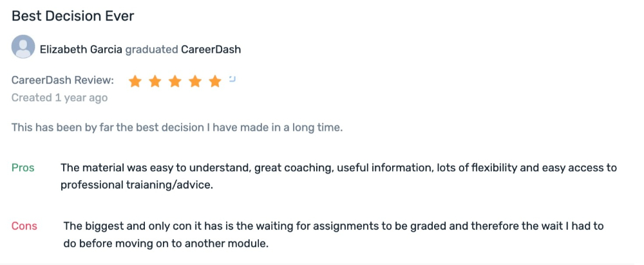Click the moving on to another module line
Viewport: 644px width, 265px height.
(166, 243)
